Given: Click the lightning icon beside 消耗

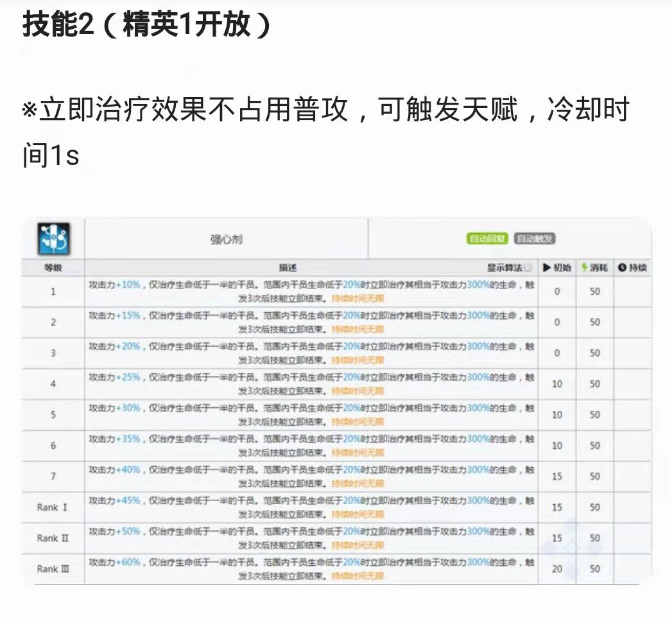Looking at the screenshot, I should (584, 268).
